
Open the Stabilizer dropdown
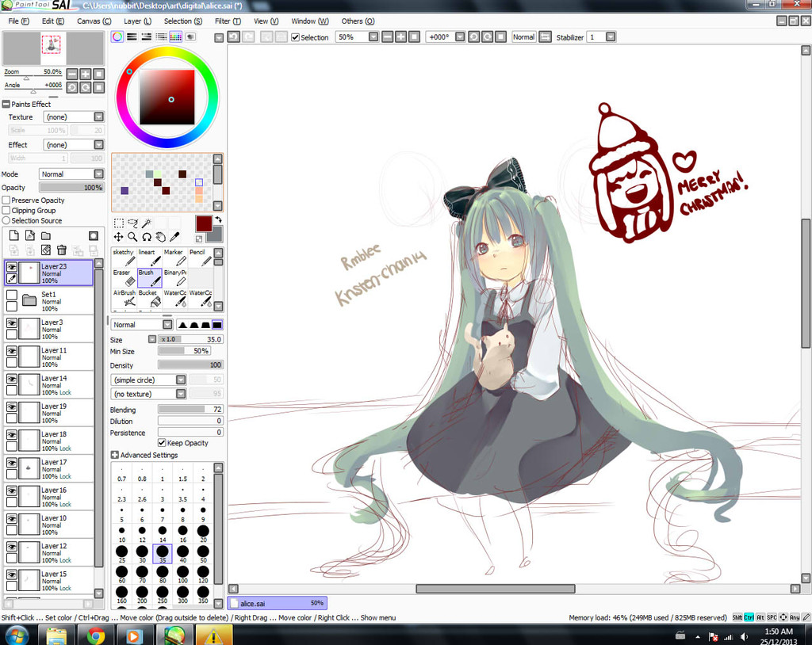click(611, 36)
